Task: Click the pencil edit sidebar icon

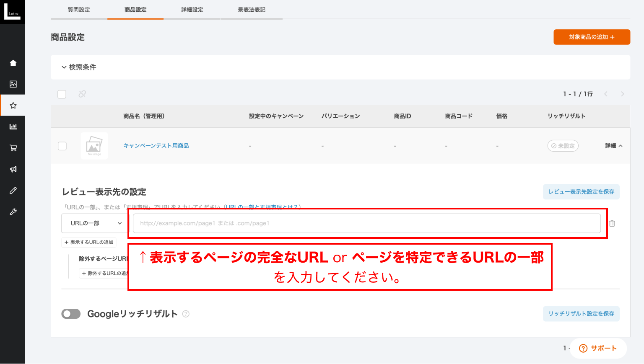Action: pyautogui.click(x=13, y=191)
